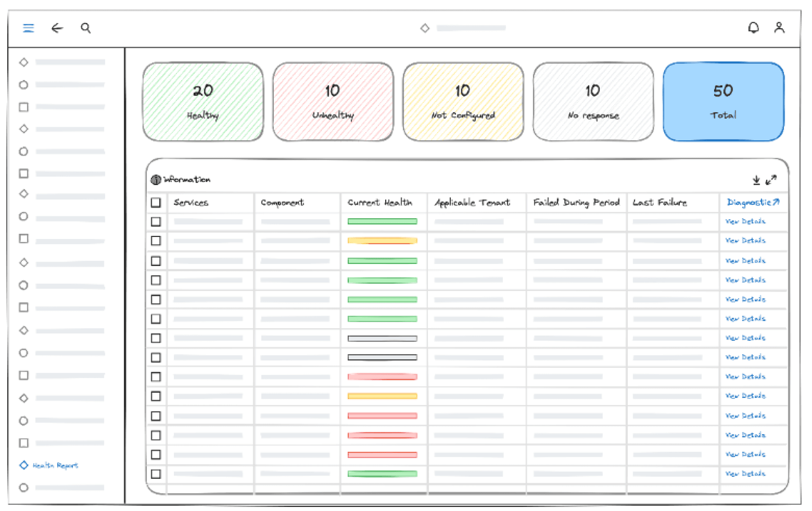Tick the checkbox in the first table row
This screenshot has width=812, height=511.
[156, 222]
